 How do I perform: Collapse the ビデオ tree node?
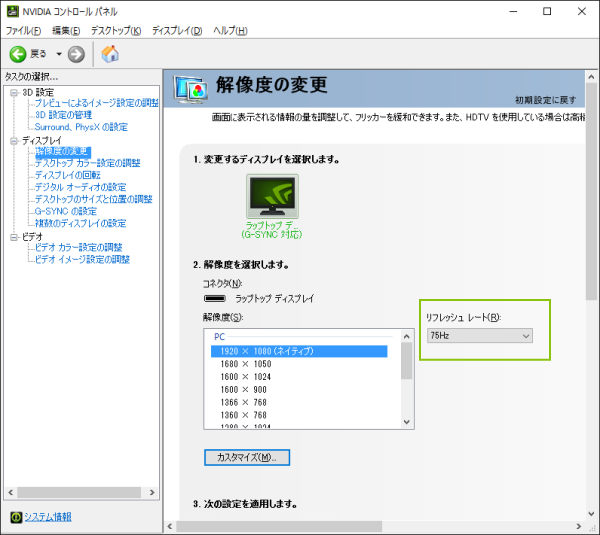pos(14,237)
